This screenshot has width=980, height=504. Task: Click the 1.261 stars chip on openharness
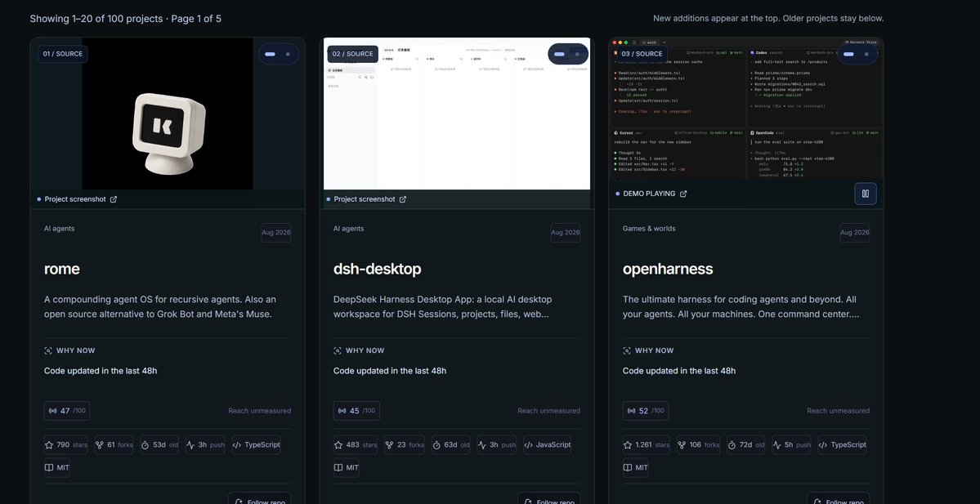pos(647,444)
